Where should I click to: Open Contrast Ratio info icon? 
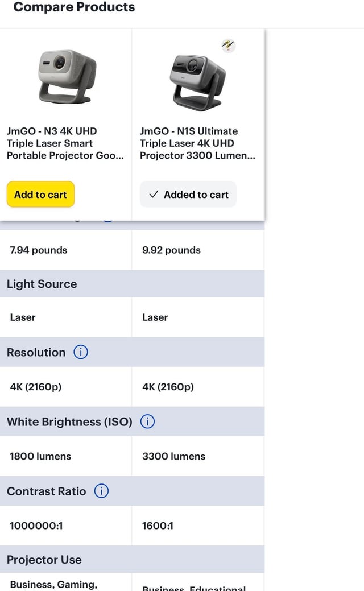pyautogui.click(x=101, y=491)
